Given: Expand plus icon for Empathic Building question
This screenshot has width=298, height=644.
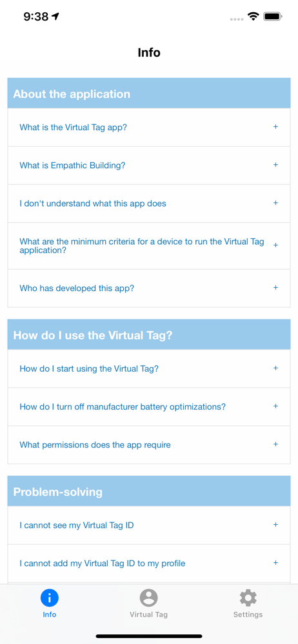Looking at the screenshot, I should click(x=276, y=165).
